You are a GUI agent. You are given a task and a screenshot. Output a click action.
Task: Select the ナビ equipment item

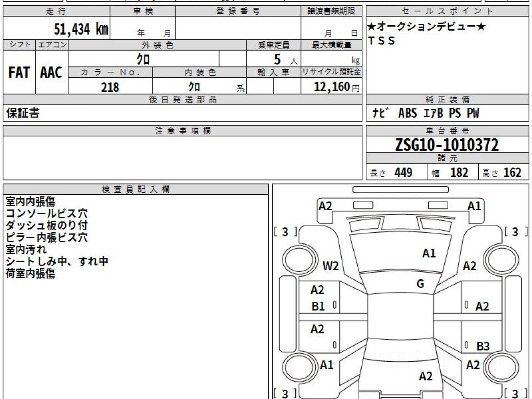click(381, 113)
